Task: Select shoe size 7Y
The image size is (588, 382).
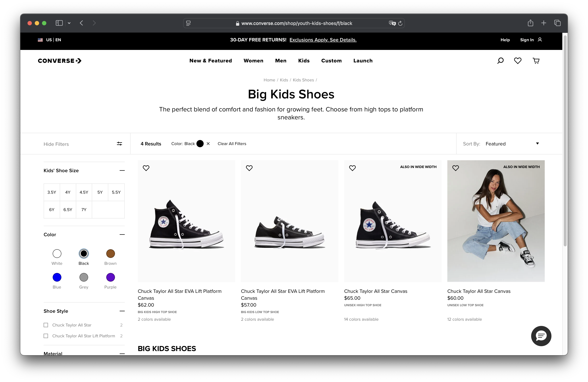Action: [84, 209]
